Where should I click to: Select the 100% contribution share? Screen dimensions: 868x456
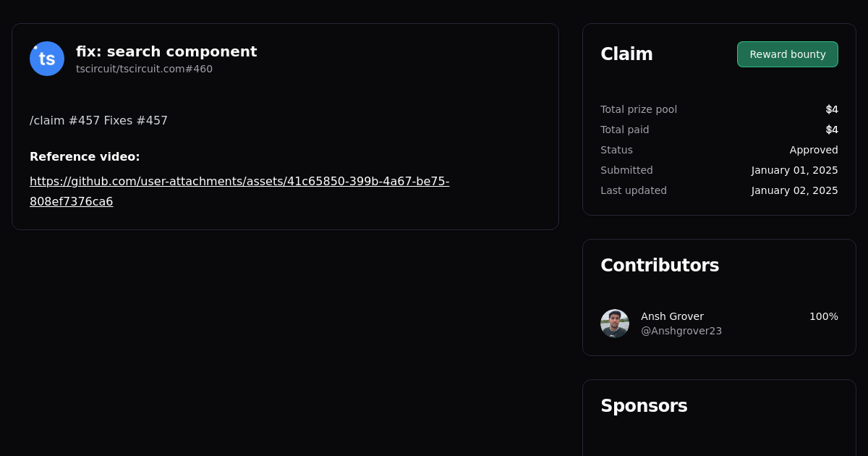pos(823,316)
